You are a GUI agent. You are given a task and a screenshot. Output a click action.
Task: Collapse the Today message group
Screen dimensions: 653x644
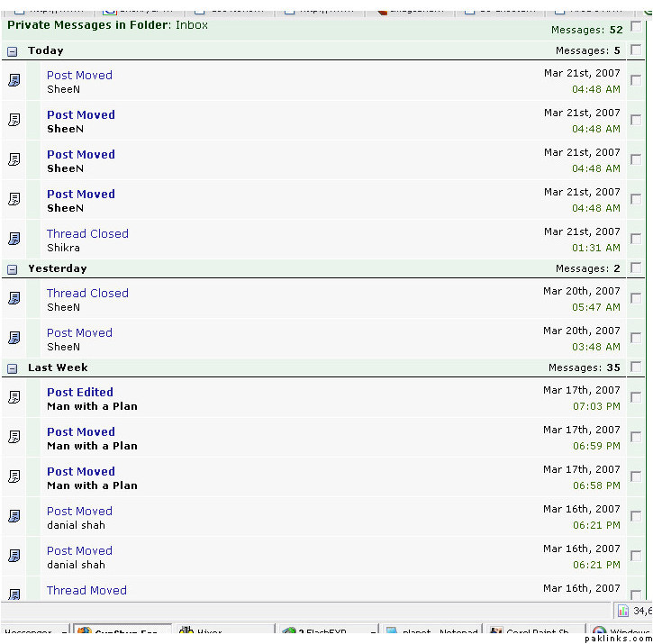click(x=12, y=51)
